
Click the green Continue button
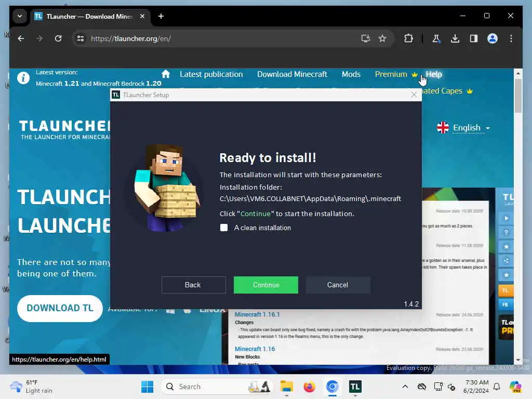266,285
